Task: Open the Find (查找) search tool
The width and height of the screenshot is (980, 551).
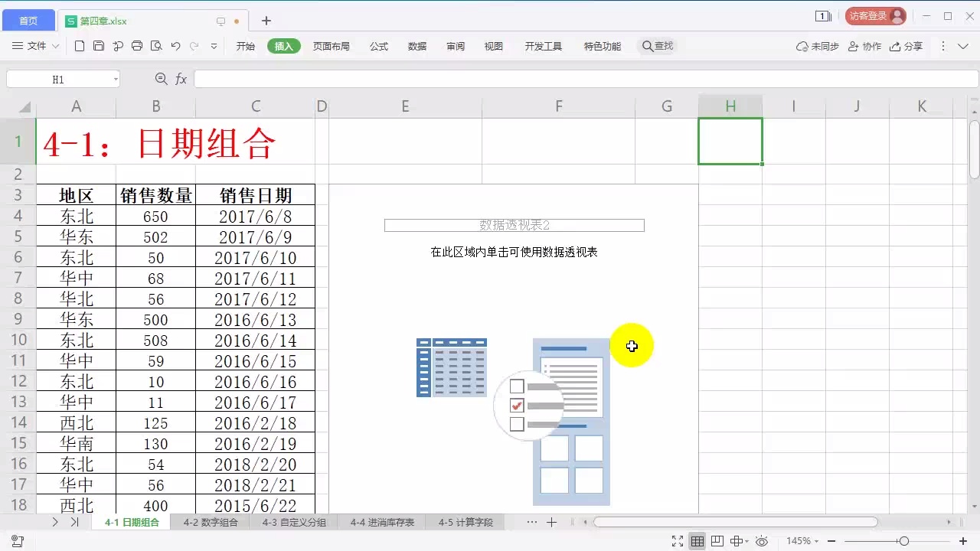Action: [x=657, y=45]
